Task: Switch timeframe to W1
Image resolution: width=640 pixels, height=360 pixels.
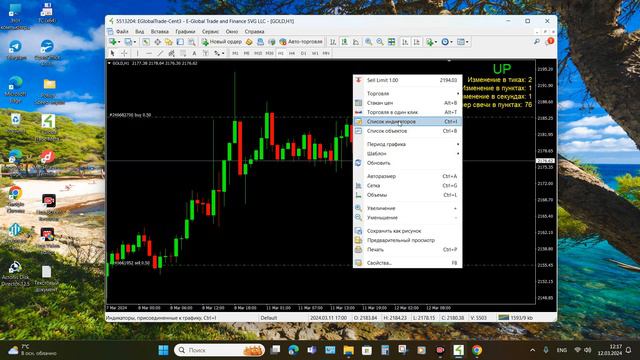Action: pos(315,53)
